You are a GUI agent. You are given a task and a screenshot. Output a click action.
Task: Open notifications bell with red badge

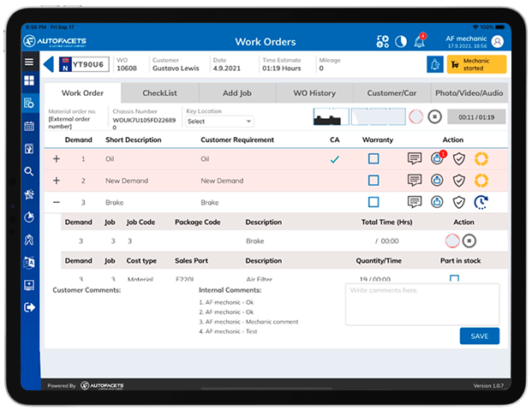420,41
